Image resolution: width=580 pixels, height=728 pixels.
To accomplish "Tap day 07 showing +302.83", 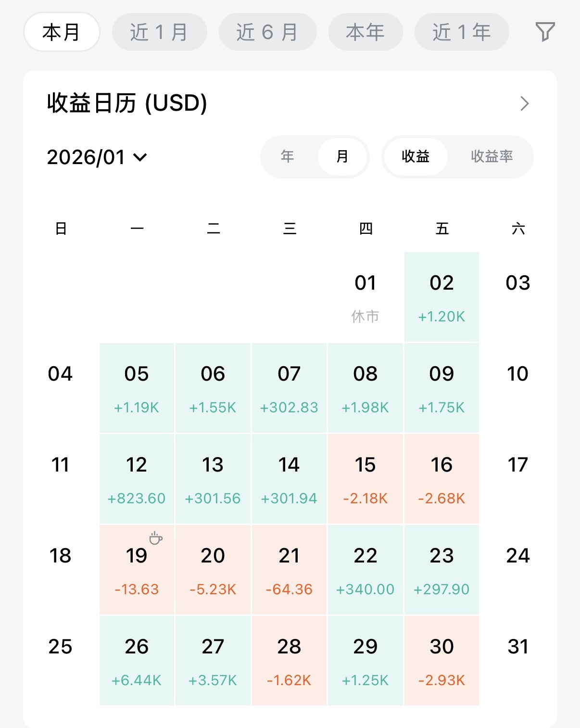I will click(x=289, y=387).
